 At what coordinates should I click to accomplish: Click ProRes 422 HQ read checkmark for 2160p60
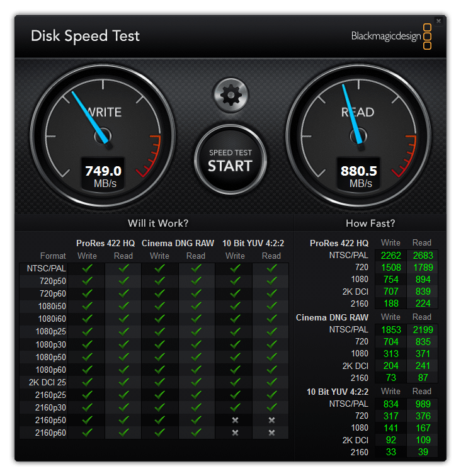coord(123,433)
